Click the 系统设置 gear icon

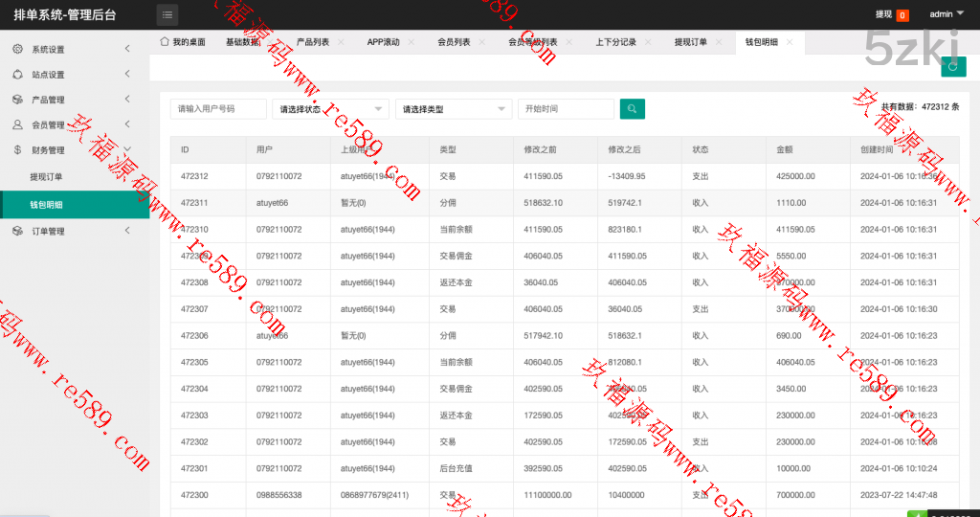point(17,49)
